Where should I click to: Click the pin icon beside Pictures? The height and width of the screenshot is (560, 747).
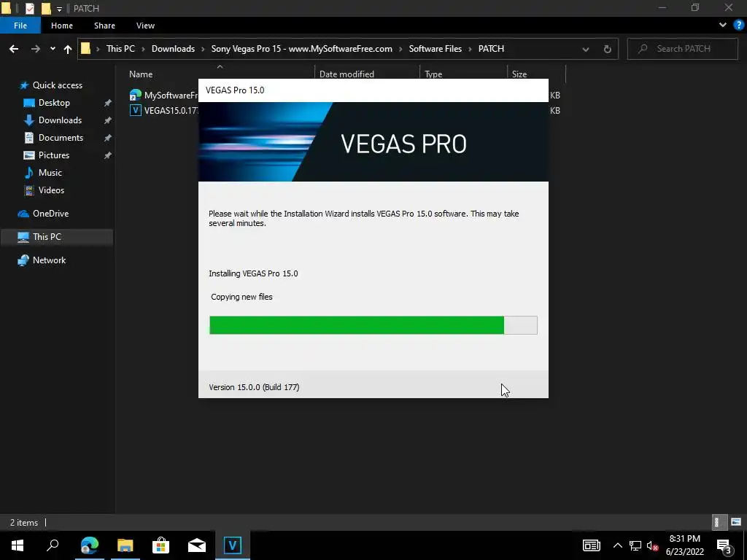tap(108, 155)
